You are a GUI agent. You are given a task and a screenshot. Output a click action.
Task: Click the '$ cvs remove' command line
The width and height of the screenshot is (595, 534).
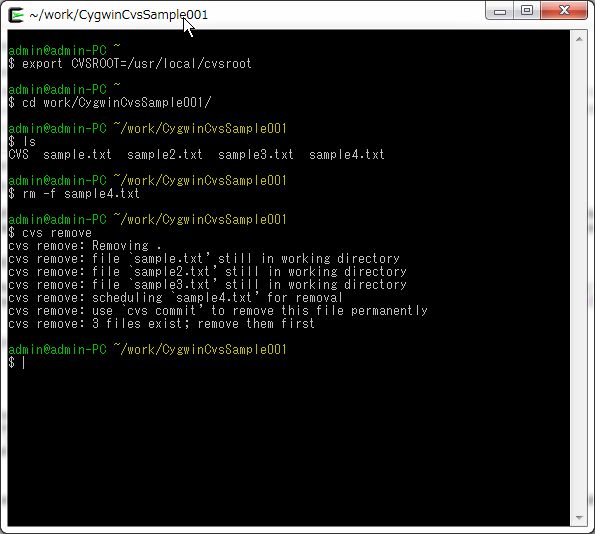tap(50, 233)
